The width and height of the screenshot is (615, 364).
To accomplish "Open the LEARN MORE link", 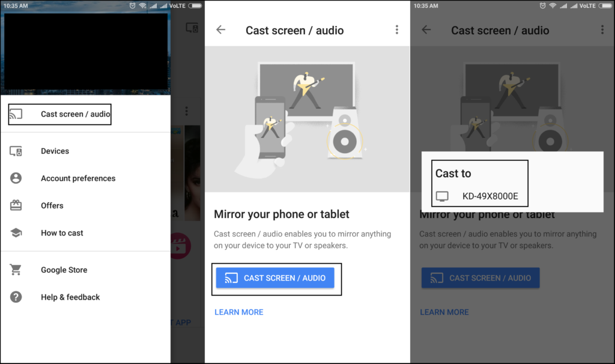I will tap(238, 312).
